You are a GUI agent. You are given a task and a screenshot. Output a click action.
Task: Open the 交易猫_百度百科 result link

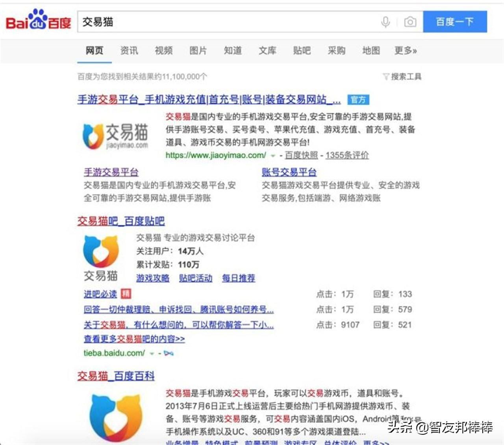(116, 376)
